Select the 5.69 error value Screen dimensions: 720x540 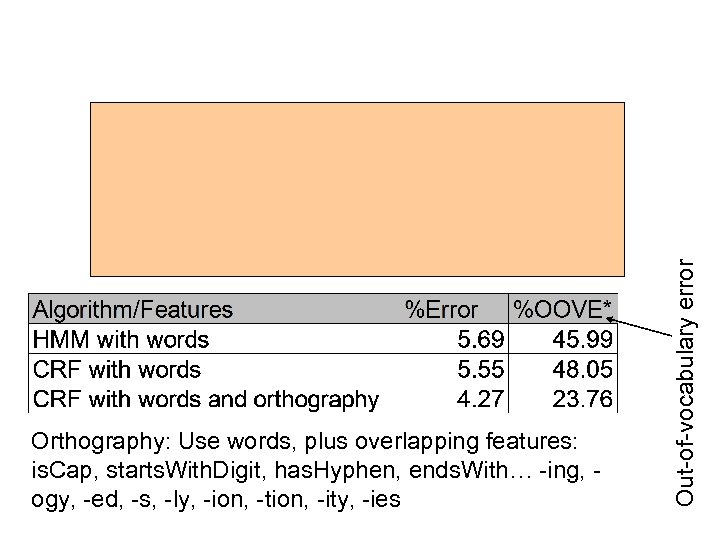tap(480, 340)
